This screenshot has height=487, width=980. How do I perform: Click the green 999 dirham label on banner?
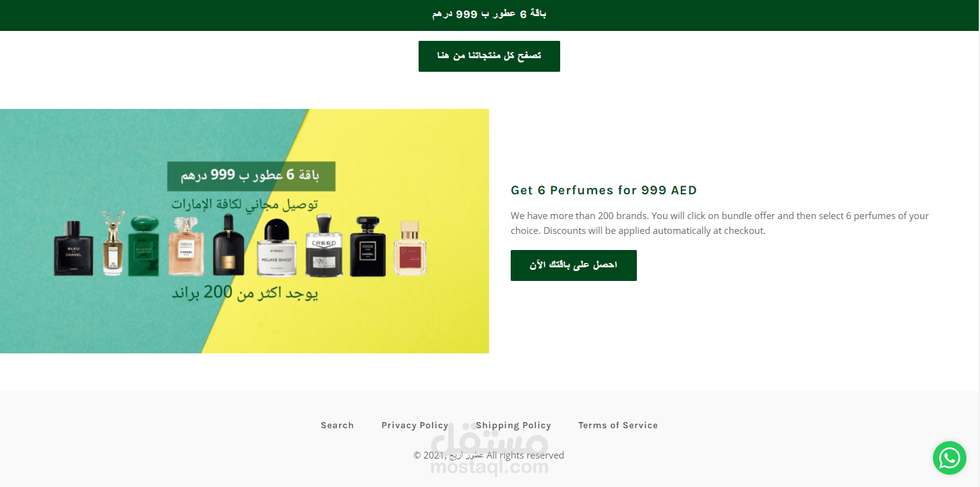[x=251, y=176]
